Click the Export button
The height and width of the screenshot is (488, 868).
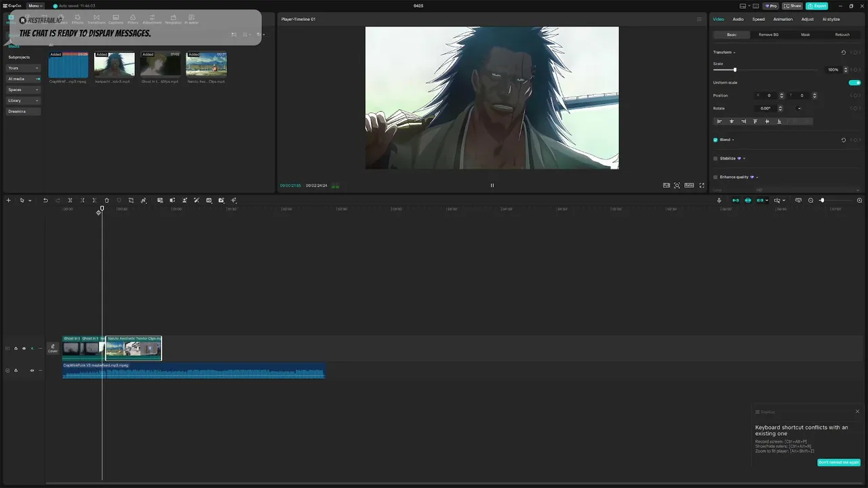[x=817, y=5]
